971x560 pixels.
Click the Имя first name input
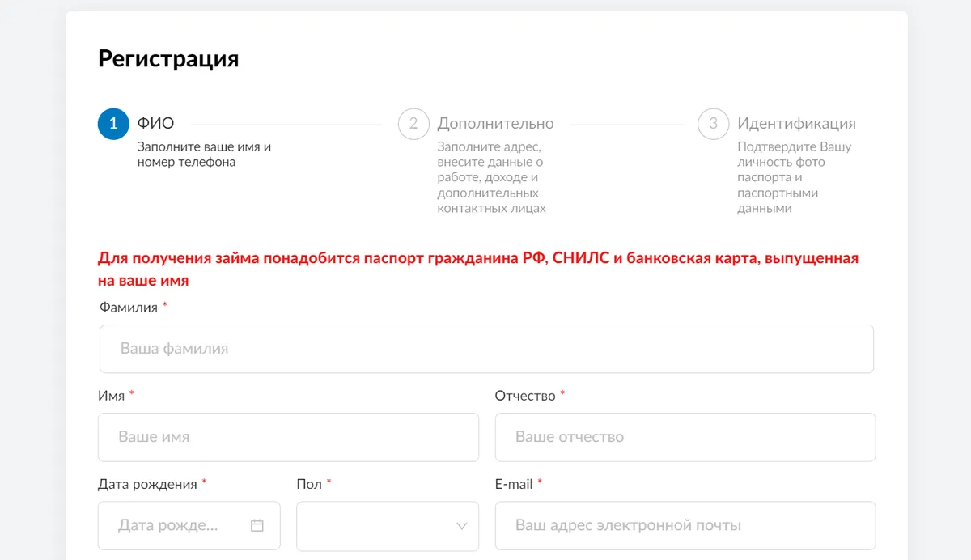point(288,437)
